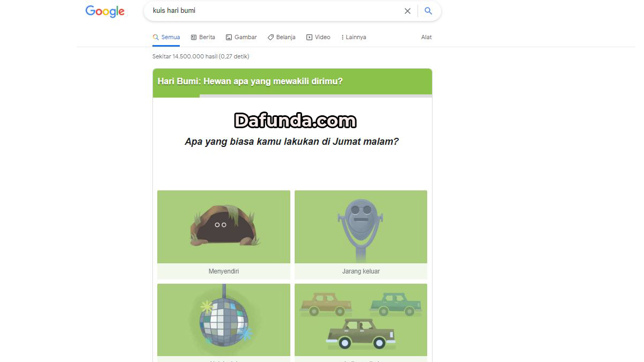Screen dimensions: 644x362
Task: Clear the search query with the X icon
Action: point(407,11)
